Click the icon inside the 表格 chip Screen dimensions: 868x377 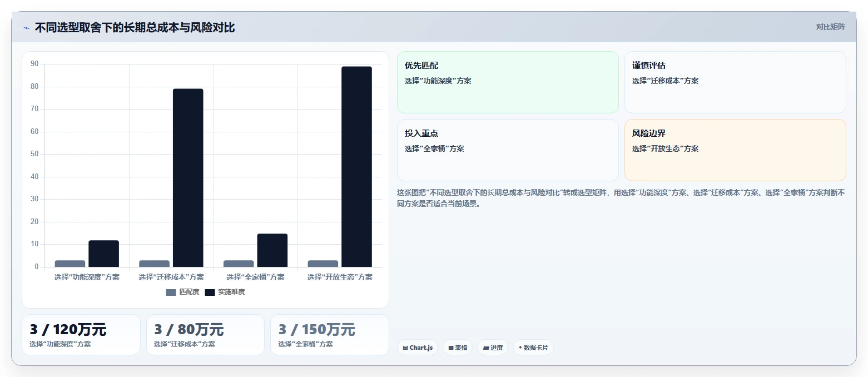[451, 348]
